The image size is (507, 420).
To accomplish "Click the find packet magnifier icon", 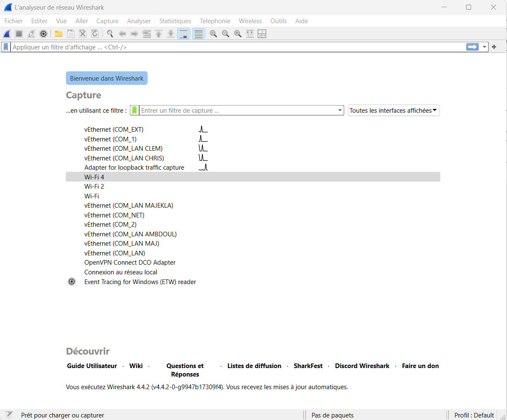I will (110, 34).
